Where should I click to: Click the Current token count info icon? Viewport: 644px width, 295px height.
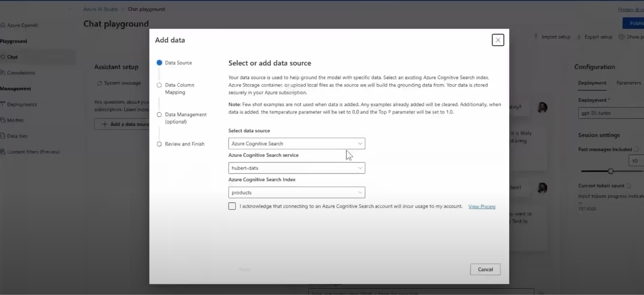[629, 186]
